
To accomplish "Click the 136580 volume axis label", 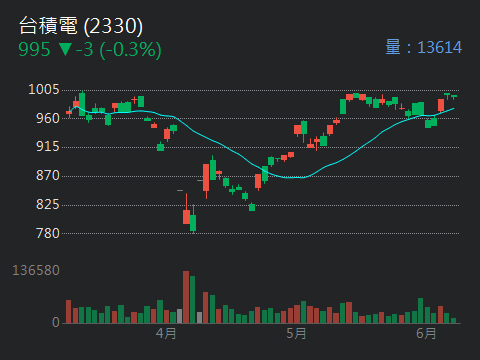I will pyautogui.click(x=36, y=270).
